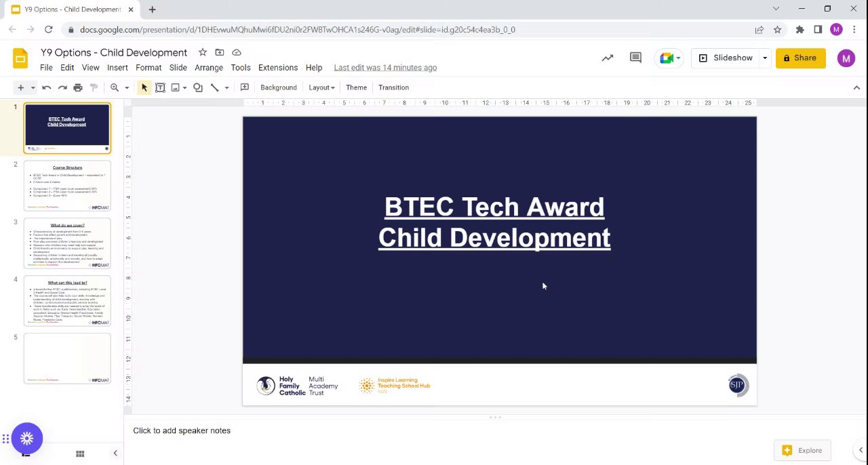This screenshot has width=868, height=465.
Task: Click the Move to folder icon
Action: click(220, 52)
